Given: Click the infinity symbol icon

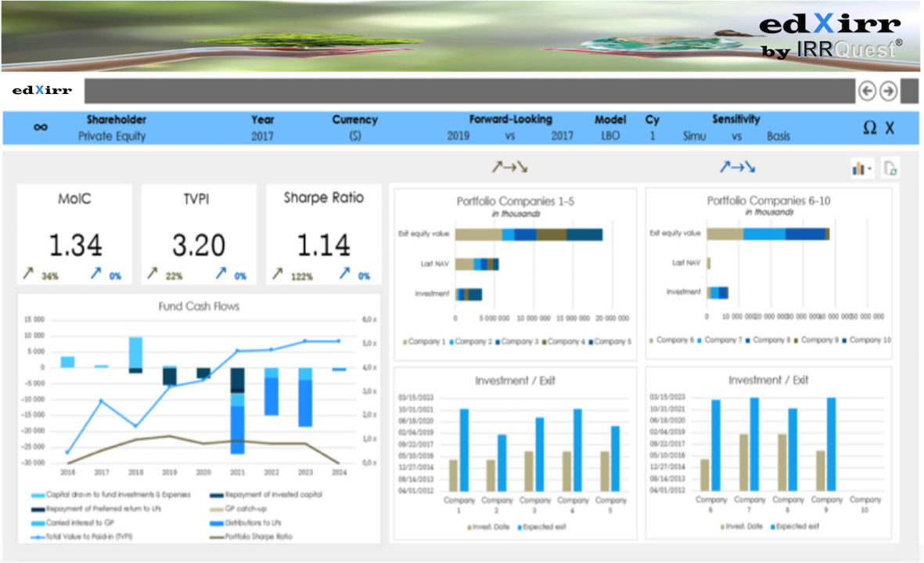Looking at the screenshot, I should [41, 128].
